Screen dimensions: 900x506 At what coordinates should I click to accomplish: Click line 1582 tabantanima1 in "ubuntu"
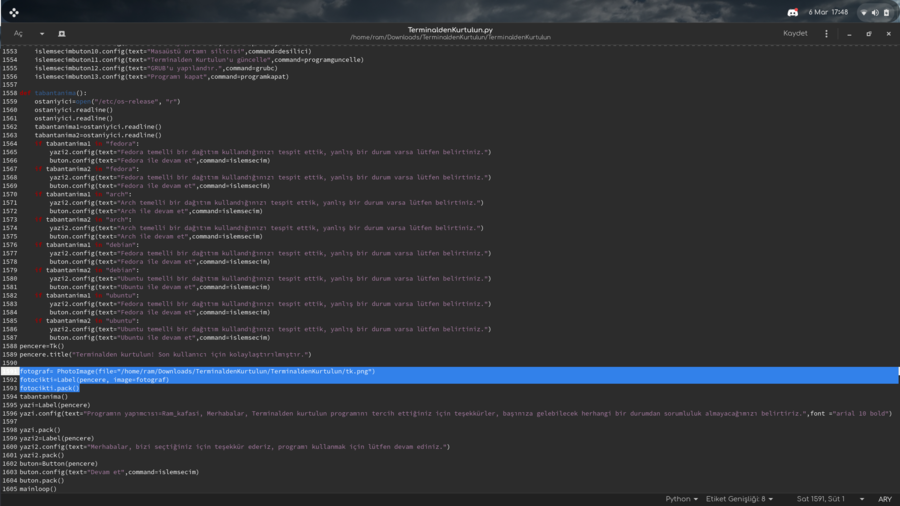point(87,295)
